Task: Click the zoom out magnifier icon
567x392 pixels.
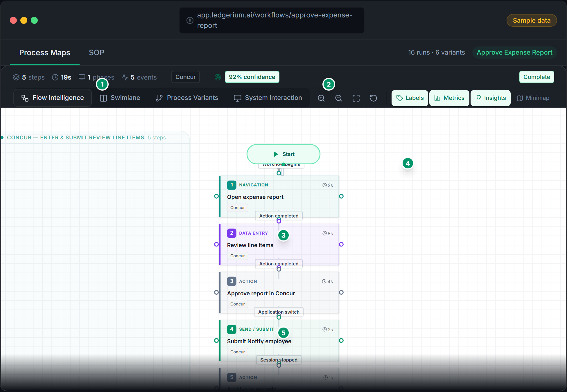Action: point(339,98)
